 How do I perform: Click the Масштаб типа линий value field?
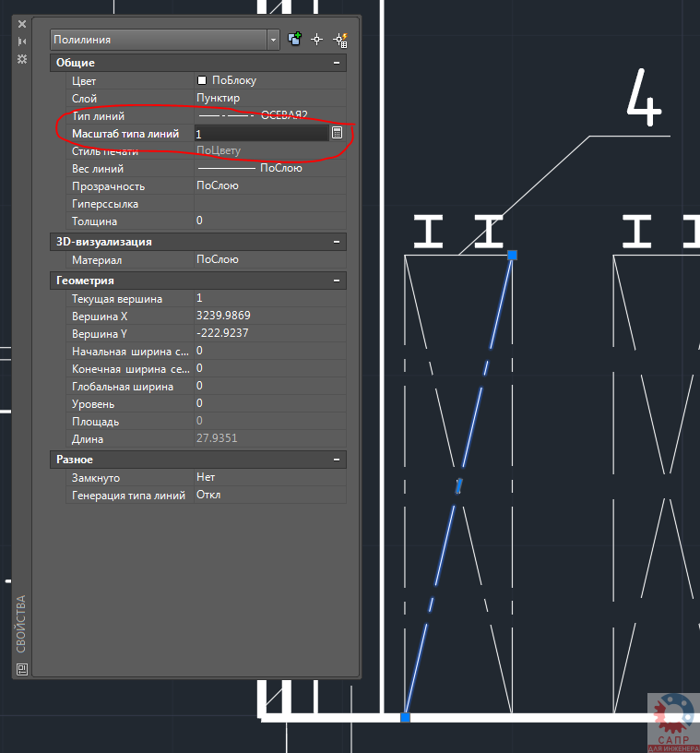pyautogui.click(x=261, y=134)
